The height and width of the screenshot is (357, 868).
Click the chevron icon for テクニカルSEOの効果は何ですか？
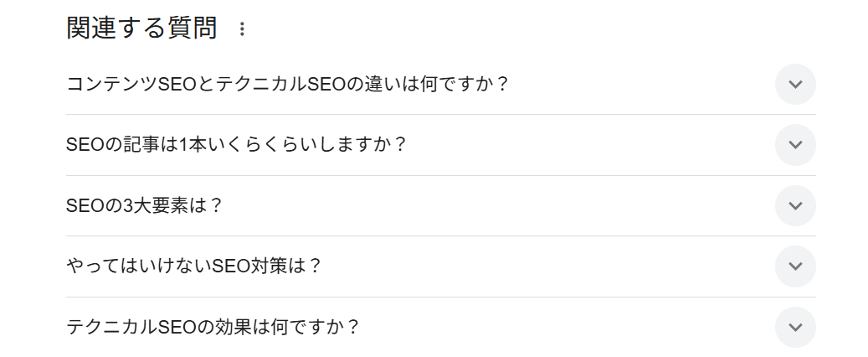(x=795, y=327)
